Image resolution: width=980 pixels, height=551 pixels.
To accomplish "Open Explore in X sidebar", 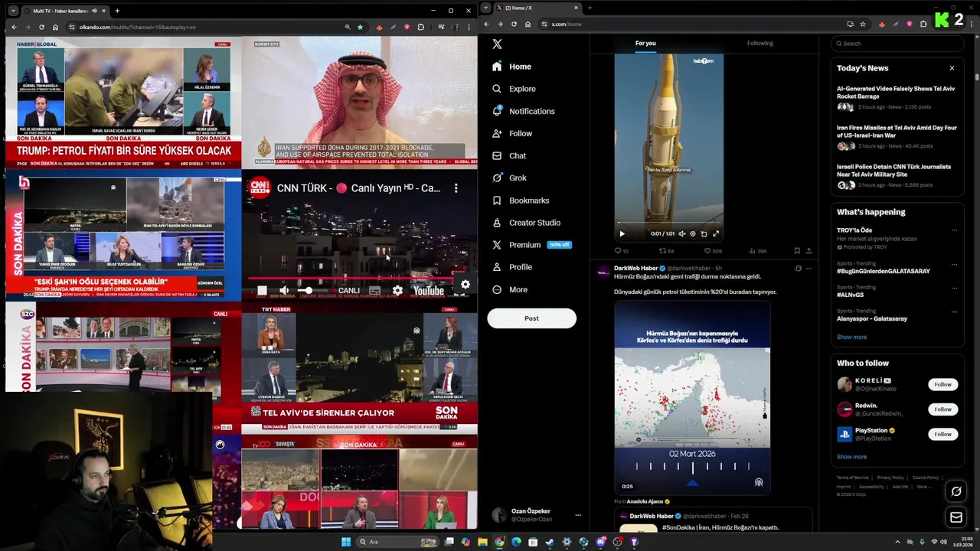I will [x=514, y=89].
